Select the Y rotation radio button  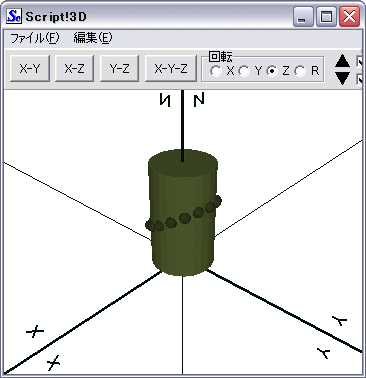tap(244, 71)
